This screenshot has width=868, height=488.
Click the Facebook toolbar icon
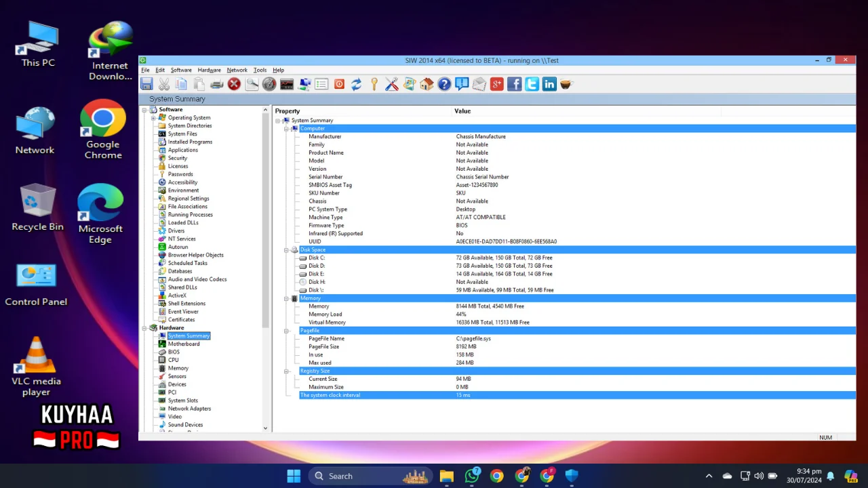click(515, 84)
